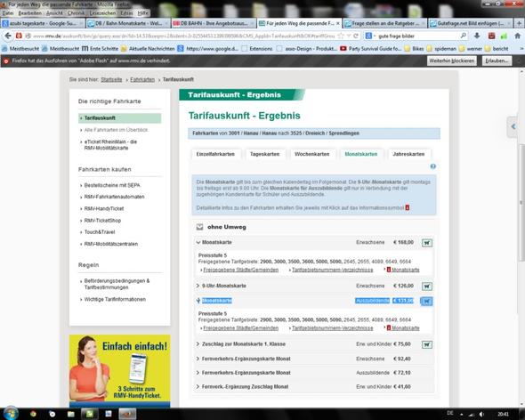Open the Fahrkarten breadcrumb link
This screenshot has width=525, height=420.
(142, 79)
